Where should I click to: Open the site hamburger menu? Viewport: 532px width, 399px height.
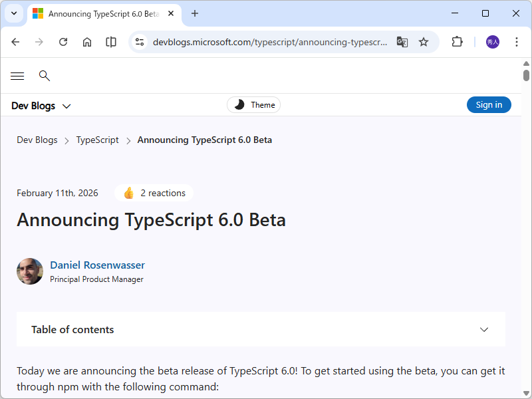tap(17, 76)
